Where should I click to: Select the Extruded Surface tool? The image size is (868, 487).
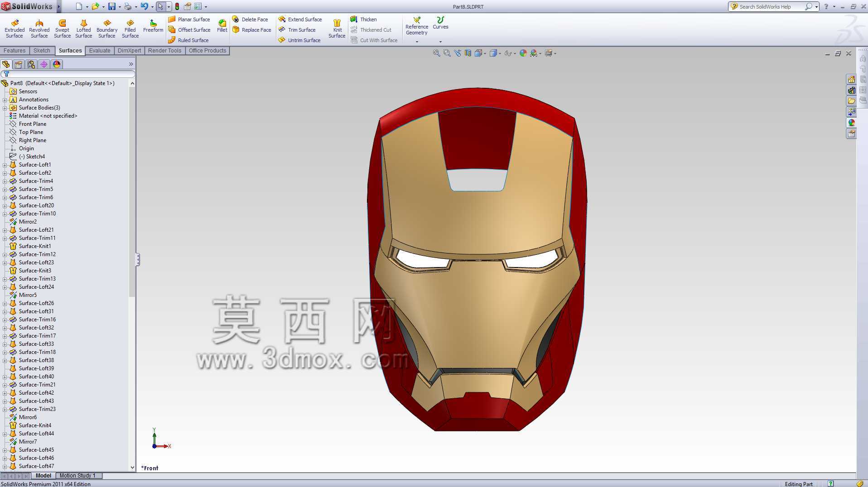pos(14,29)
